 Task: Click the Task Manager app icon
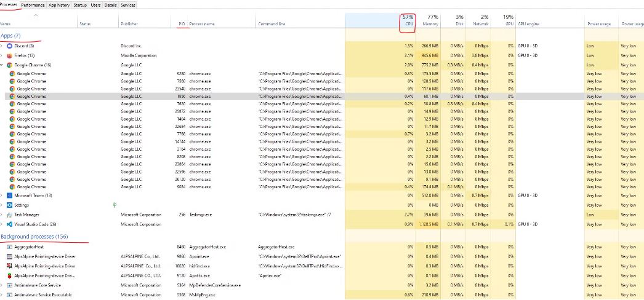coord(9,215)
